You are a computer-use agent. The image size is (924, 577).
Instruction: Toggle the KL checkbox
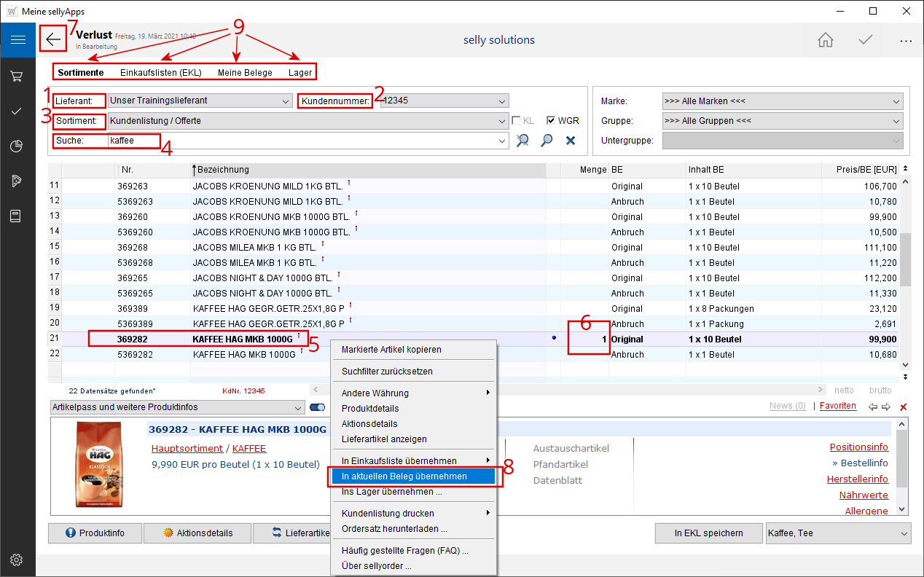[x=516, y=121]
